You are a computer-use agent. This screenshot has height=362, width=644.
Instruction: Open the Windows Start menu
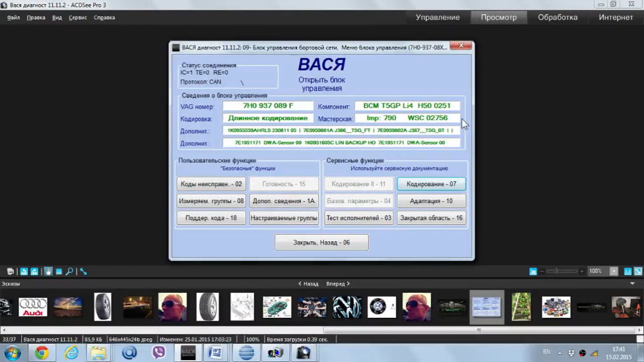13,353
